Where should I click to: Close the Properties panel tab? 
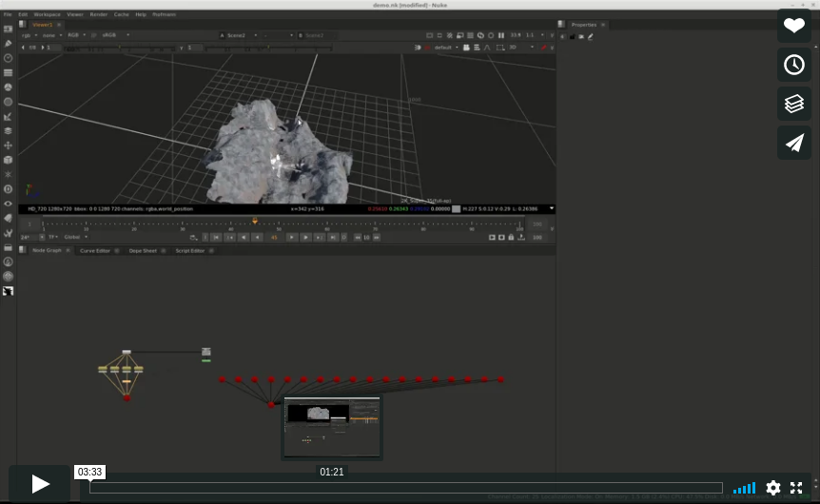coord(603,25)
